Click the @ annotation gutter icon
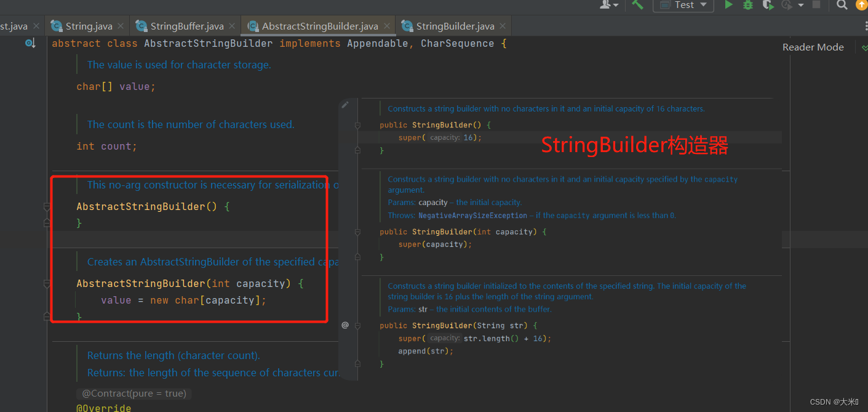Image resolution: width=868 pixels, height=412 pixels. pos(345,325)
